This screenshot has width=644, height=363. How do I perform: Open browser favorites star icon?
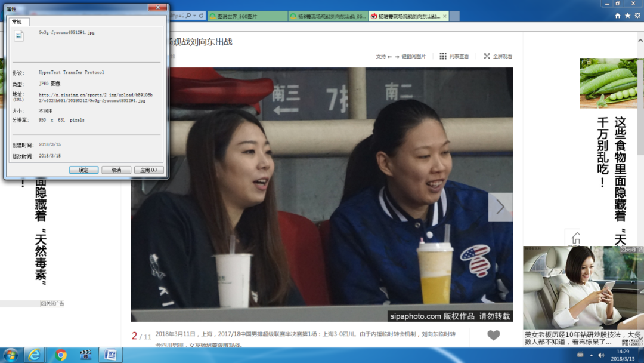[x=627, y=16]
